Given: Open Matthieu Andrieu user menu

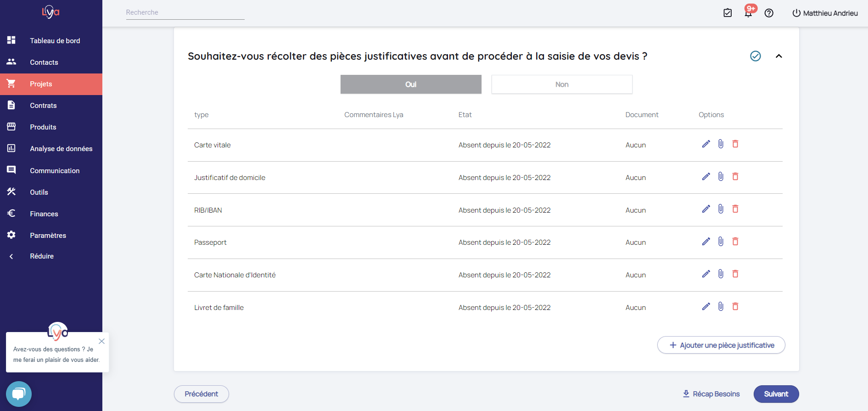Looking at the screenshot, I should pyautogui.click(x=825, y=13).
